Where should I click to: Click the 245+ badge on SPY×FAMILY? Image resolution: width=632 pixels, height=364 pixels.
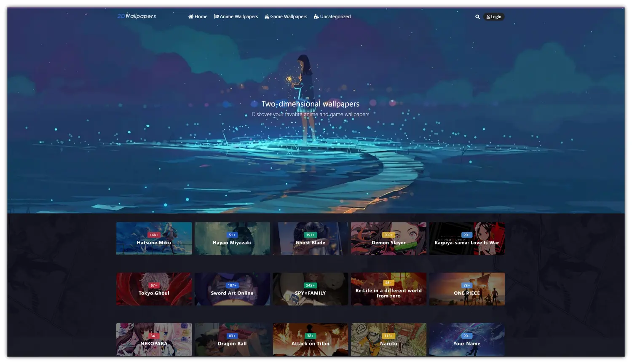(311, 286)
